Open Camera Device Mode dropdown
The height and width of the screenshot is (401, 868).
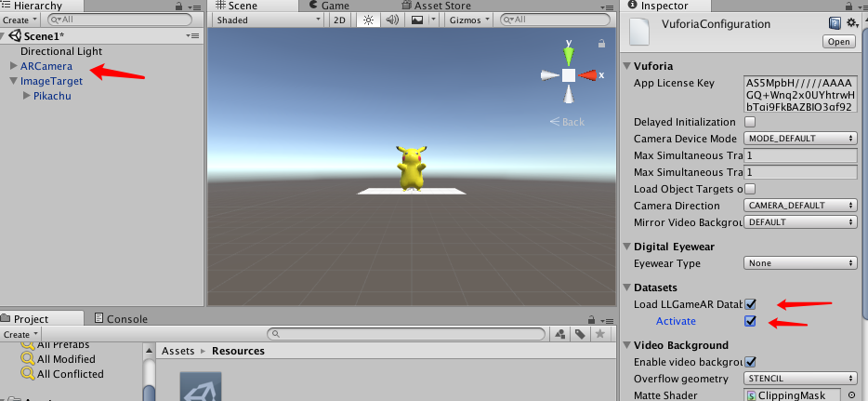800,139
